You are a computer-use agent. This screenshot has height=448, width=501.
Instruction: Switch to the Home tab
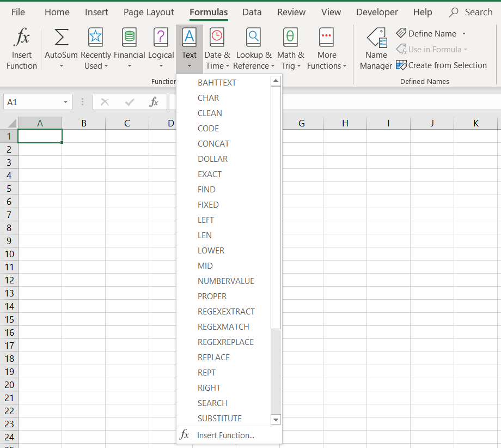click(57, 12)
